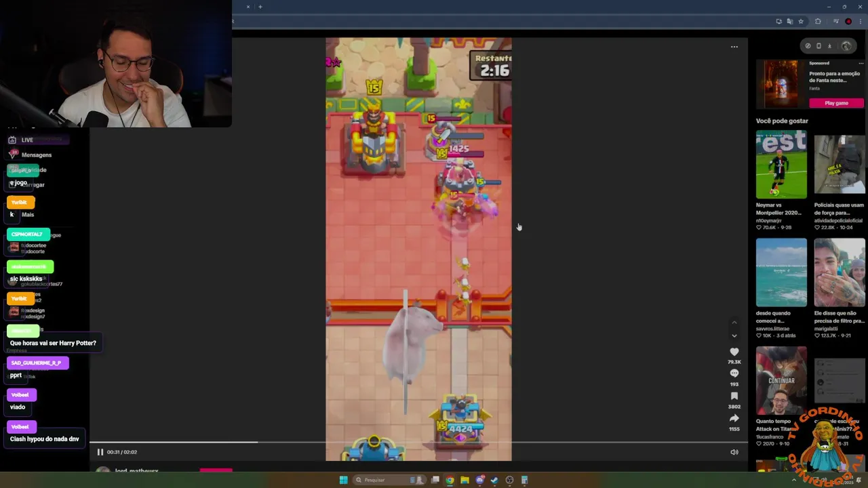Open the compass icon in the top pill

pyautogui.click(x=808, y=46)
